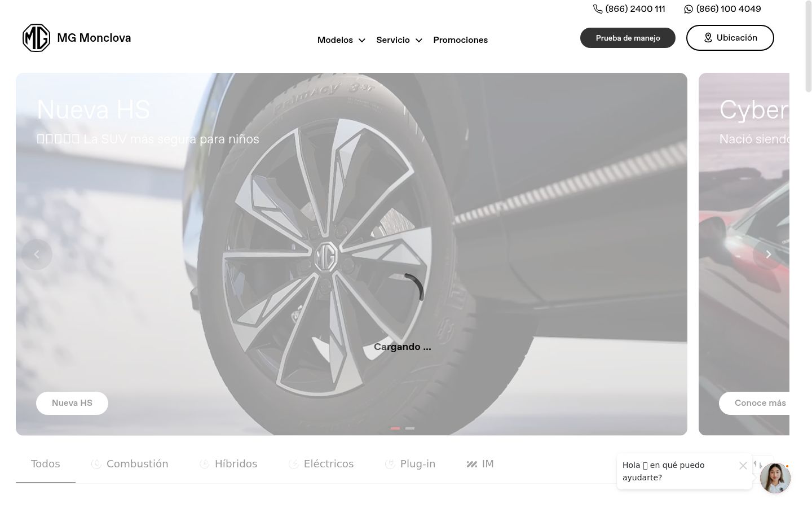Switch to the Eléctricos tab
This screenshot has width=812, height=508.
point(321,464)
